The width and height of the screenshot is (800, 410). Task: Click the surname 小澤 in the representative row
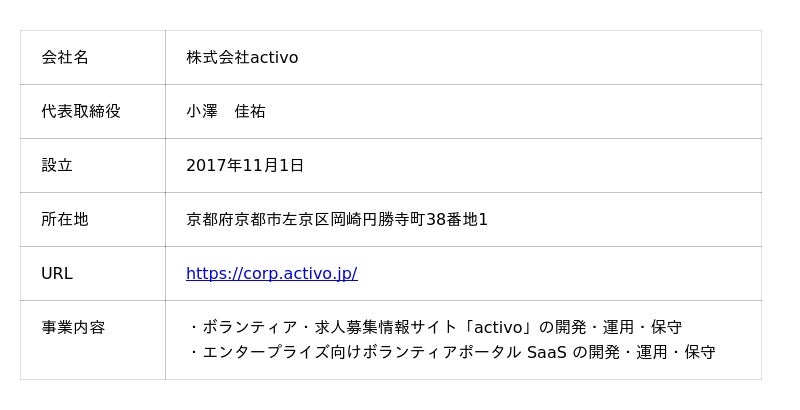(x=202, y=111)
